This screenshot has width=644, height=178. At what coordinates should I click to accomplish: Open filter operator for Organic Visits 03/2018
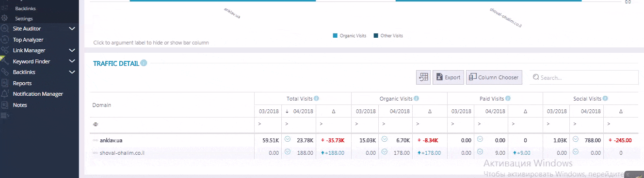click(356, 124)
